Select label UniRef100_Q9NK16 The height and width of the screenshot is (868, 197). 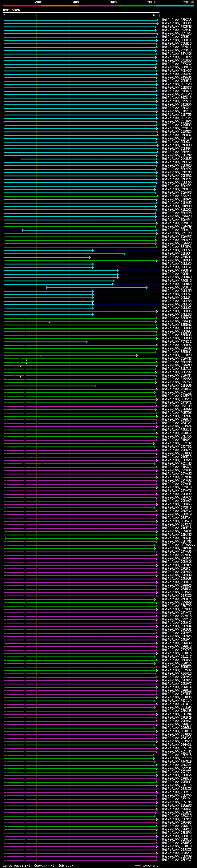coord(176,826)
